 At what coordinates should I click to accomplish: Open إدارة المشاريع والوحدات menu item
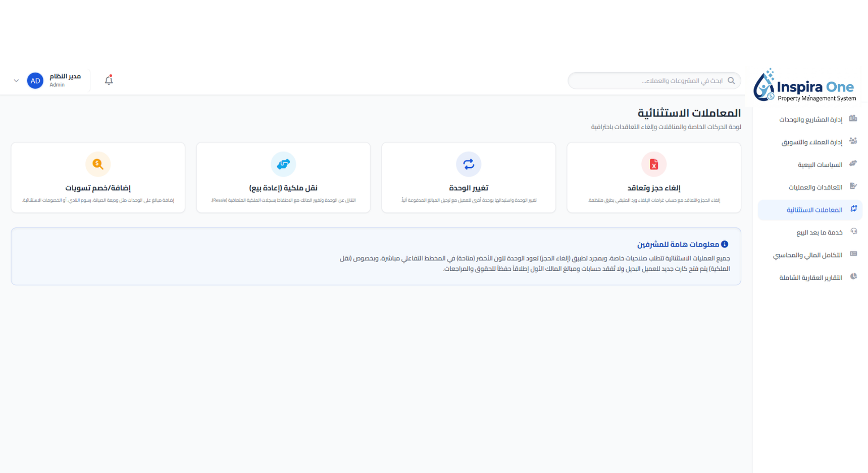tap(810, 120)
